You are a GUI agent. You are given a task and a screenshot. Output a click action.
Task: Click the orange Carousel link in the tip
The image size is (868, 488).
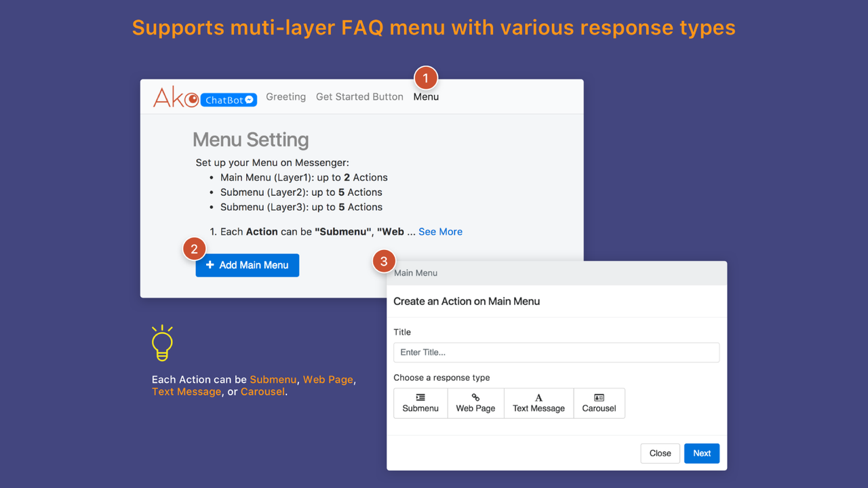(x=262, y=391)
